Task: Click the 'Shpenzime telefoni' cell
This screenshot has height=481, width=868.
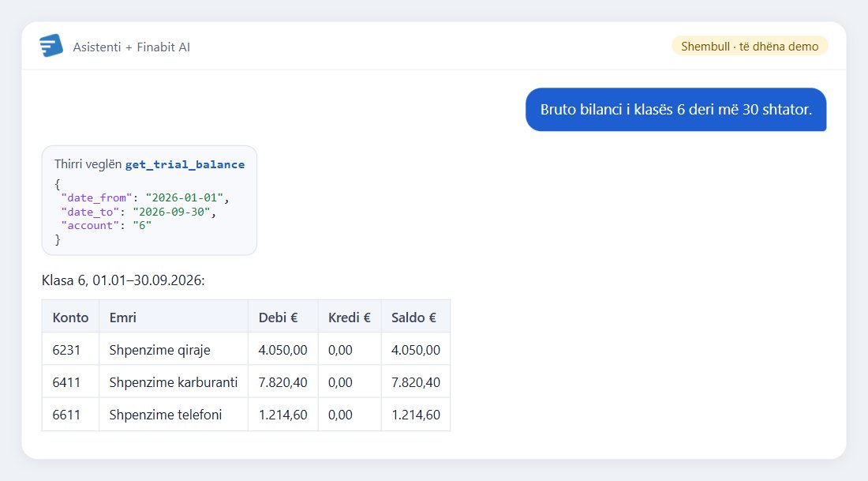Action: 174,415
